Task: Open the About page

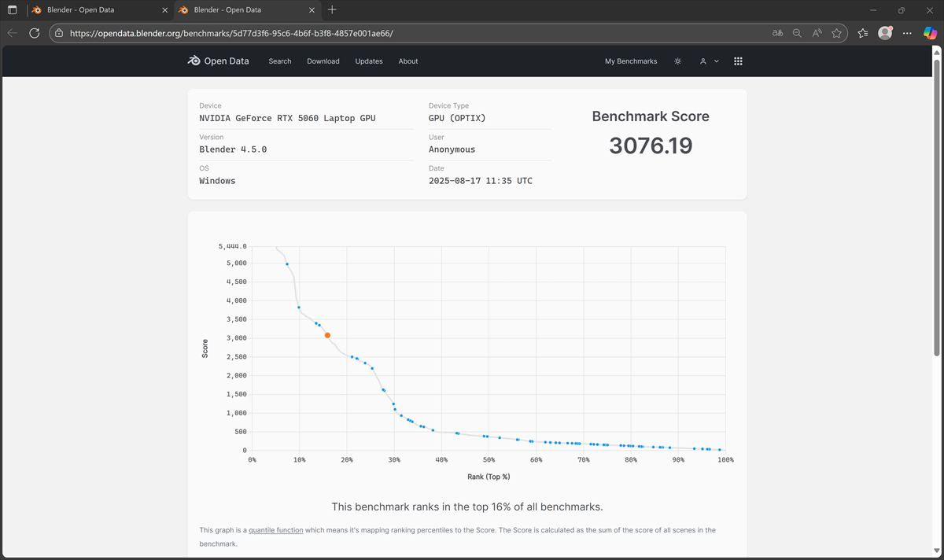Action: coord(408,61)
